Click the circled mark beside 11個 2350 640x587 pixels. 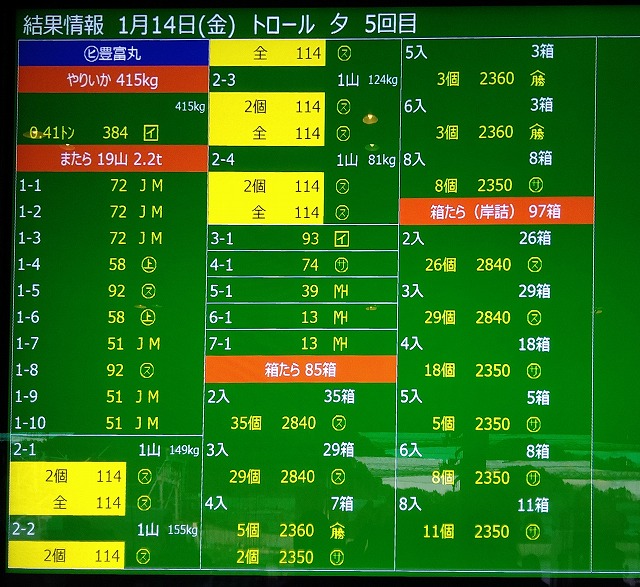(x=536, y=532)
